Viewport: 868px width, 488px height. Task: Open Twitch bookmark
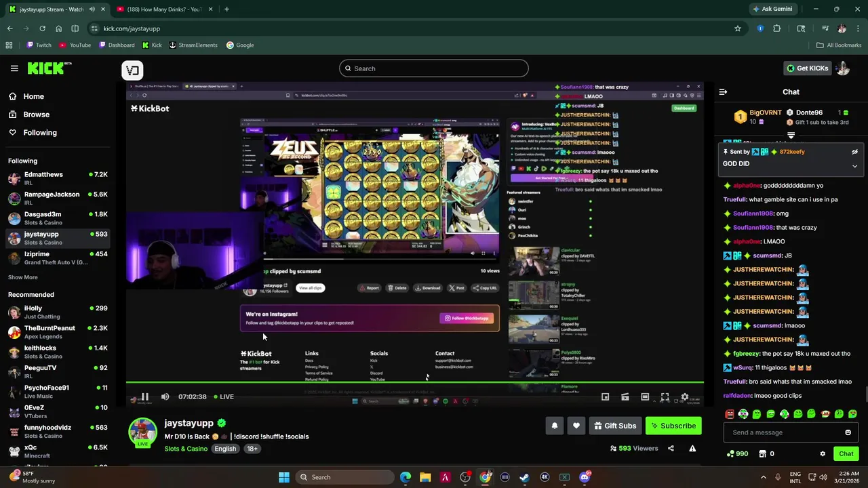pos(39,45)
